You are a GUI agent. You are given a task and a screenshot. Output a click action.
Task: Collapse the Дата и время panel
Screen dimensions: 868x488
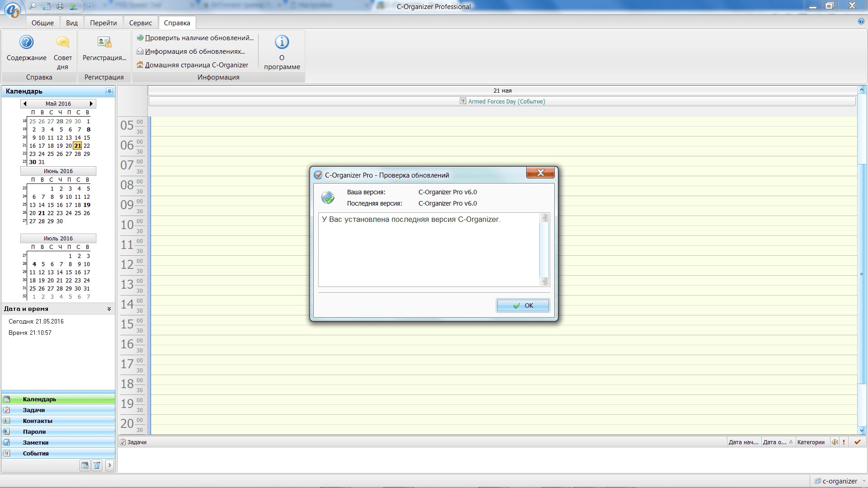click(109, 309)
